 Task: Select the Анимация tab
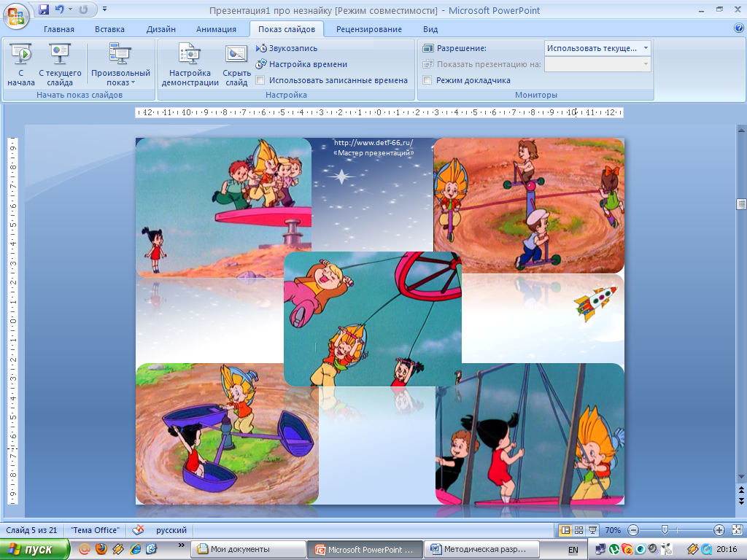216,29
